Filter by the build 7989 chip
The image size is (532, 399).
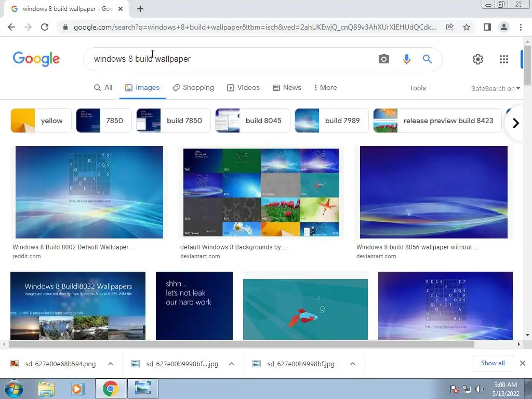click(x=331, y=121)
